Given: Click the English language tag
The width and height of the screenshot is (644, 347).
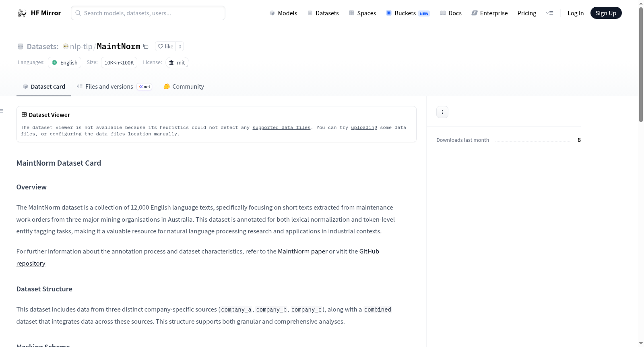Looking at the screenshot, I should tap(65, 62).
